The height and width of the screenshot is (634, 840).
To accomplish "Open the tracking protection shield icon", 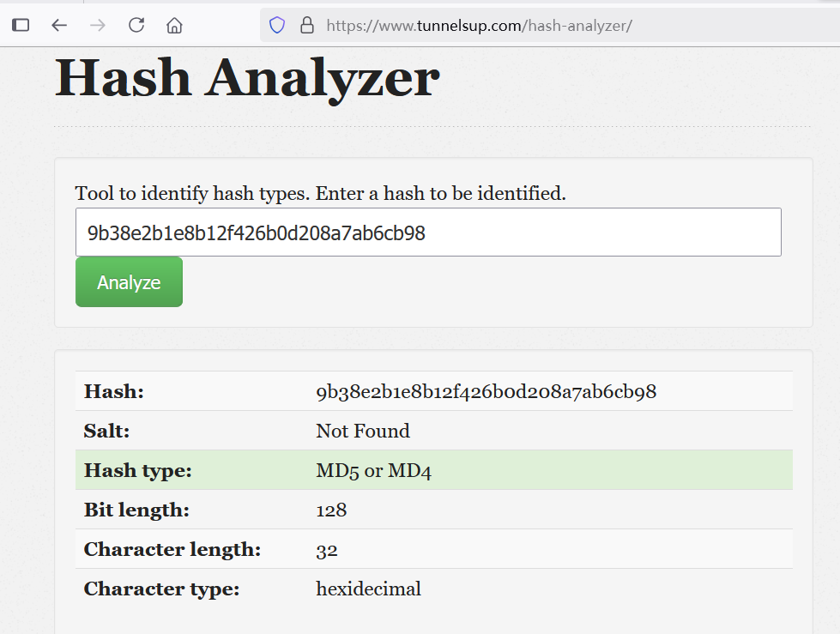I will pos(277,25).
